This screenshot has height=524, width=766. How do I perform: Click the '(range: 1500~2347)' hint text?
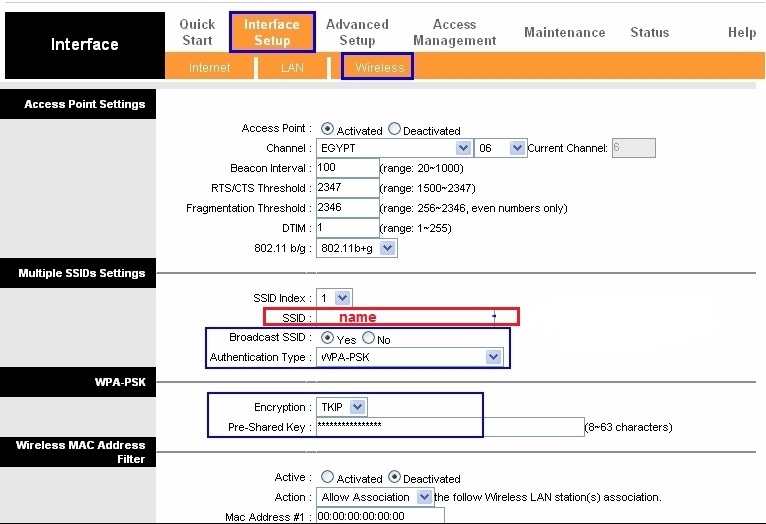pyautogui.click(x=427, y=189)
